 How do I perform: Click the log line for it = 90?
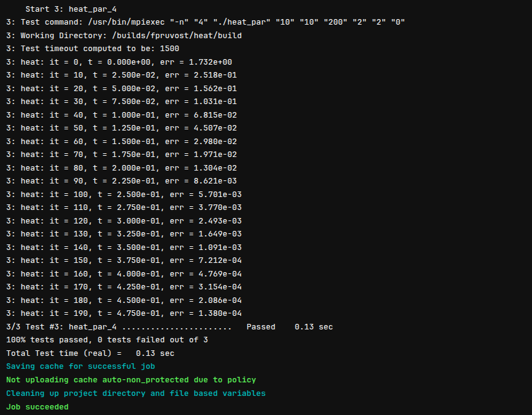point(121,181)
